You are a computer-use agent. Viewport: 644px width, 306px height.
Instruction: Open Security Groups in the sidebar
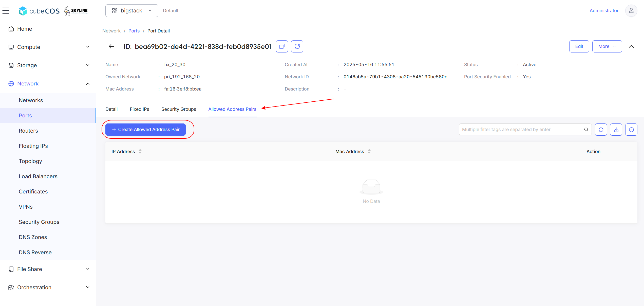point(48,222)
